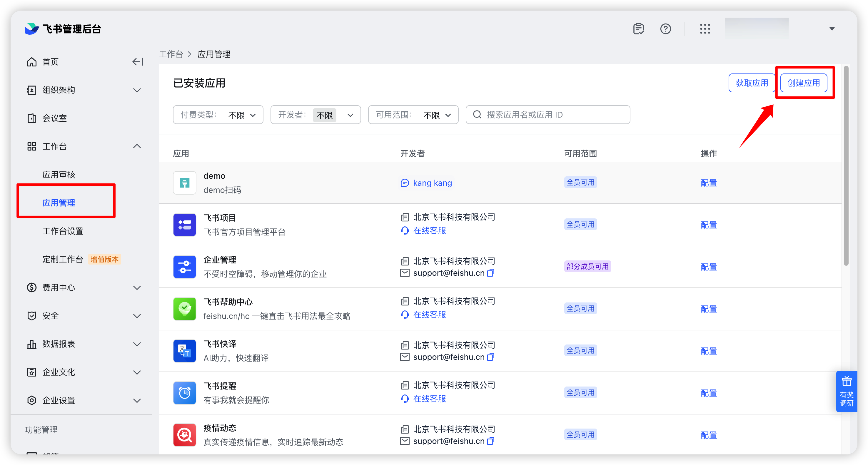
Task: Click the 工作台 breadcrumb link
Action: pyautogui.click(x=171, y=54)
